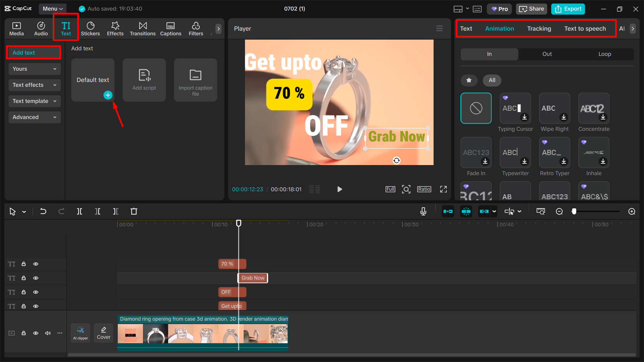Open the Transitions panel
The image size is (644, 362).
pyautogui.click(x=143, y=28)
